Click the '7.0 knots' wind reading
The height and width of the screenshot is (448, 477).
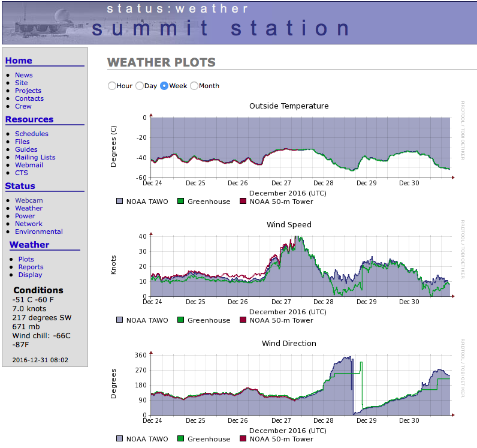[x=29, y=309]
